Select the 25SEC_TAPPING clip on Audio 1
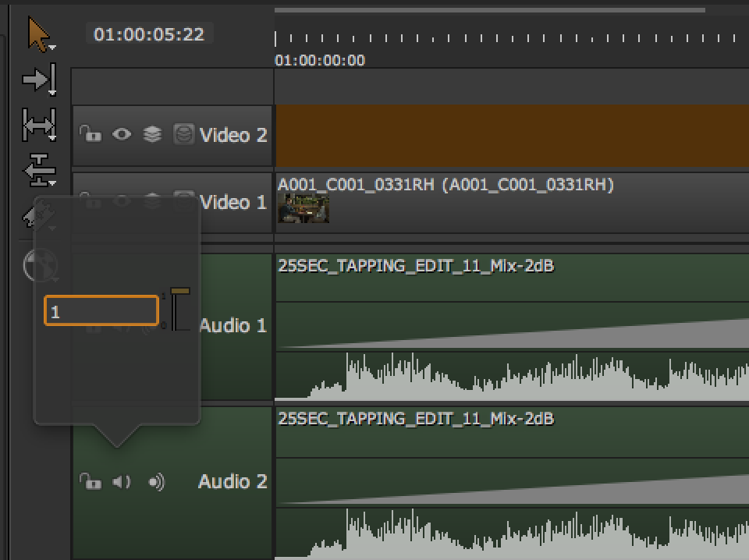The width and height of the screenshot is (749, 560). [x=507, y=328]
